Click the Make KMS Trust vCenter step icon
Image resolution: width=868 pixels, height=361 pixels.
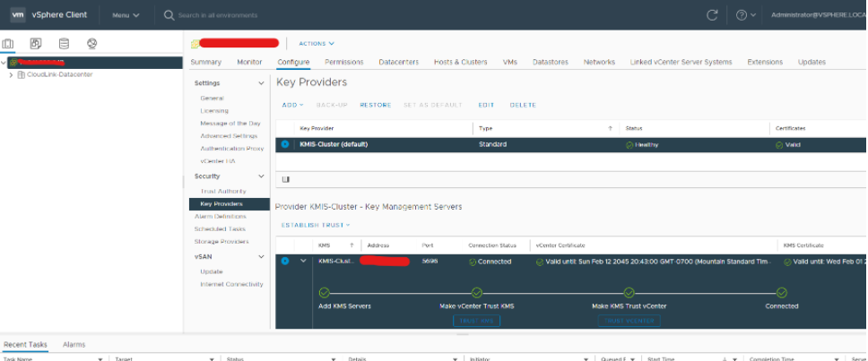tap(629, 292)
